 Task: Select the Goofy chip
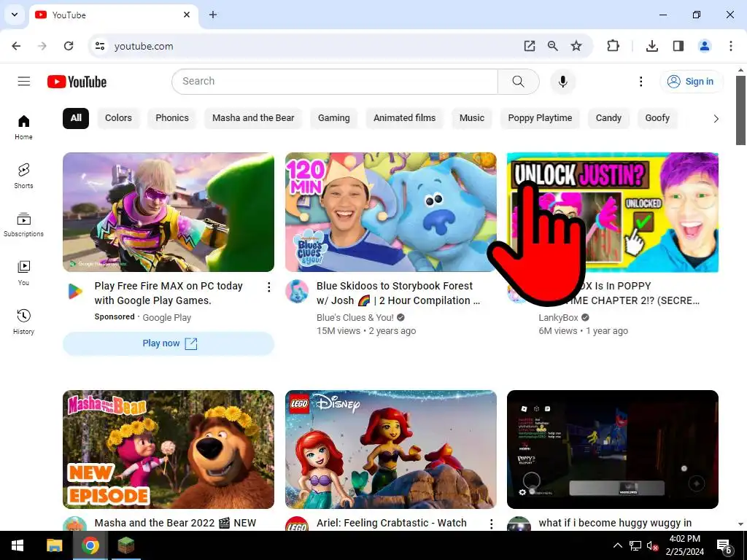click(x=657, y=118)
